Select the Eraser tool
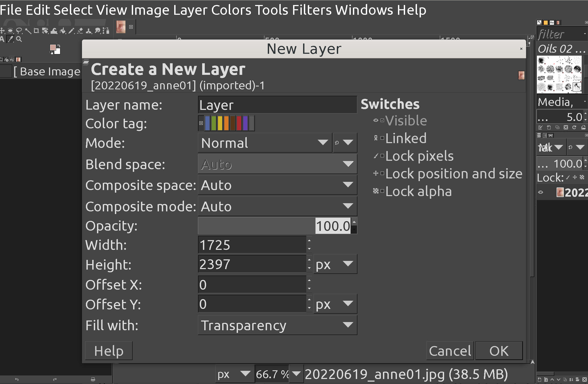The width and height of the screenshot is (588, 384). [80, 31]
